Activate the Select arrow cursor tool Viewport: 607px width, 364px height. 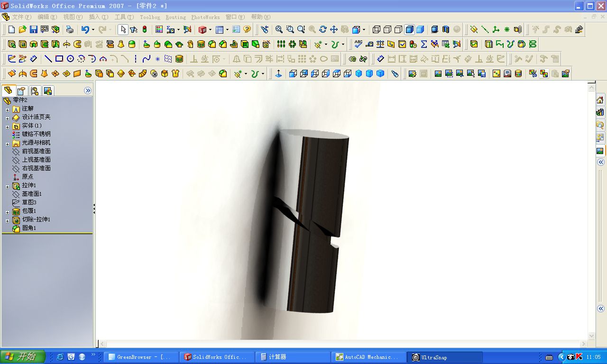[x=123, y=29]
